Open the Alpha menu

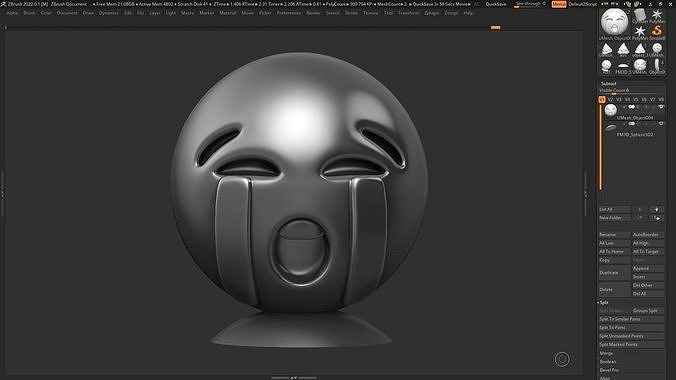pyautogui.click(x=12, y=13)
